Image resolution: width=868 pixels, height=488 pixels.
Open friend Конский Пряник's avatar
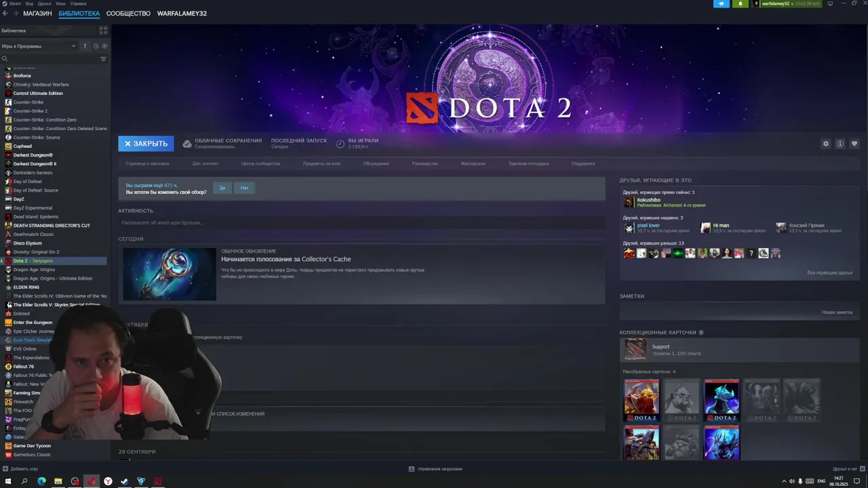(x=781, y=228)
